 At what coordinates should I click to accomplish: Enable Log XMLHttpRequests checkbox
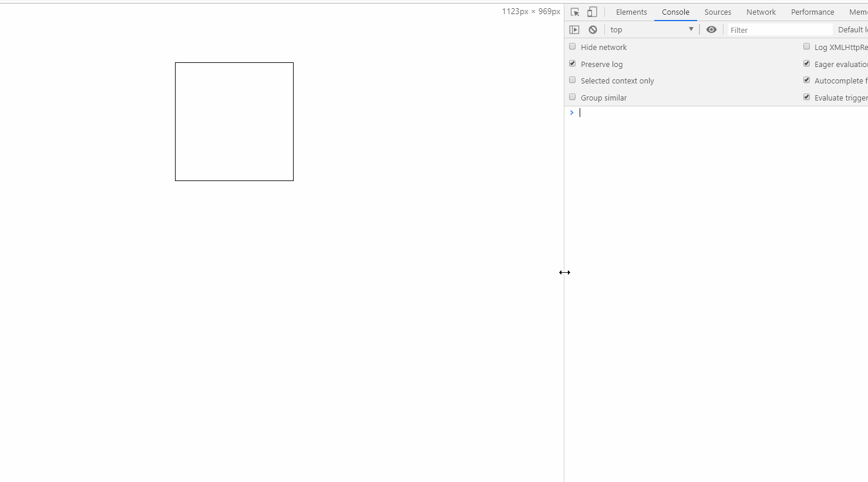[807, 46]
